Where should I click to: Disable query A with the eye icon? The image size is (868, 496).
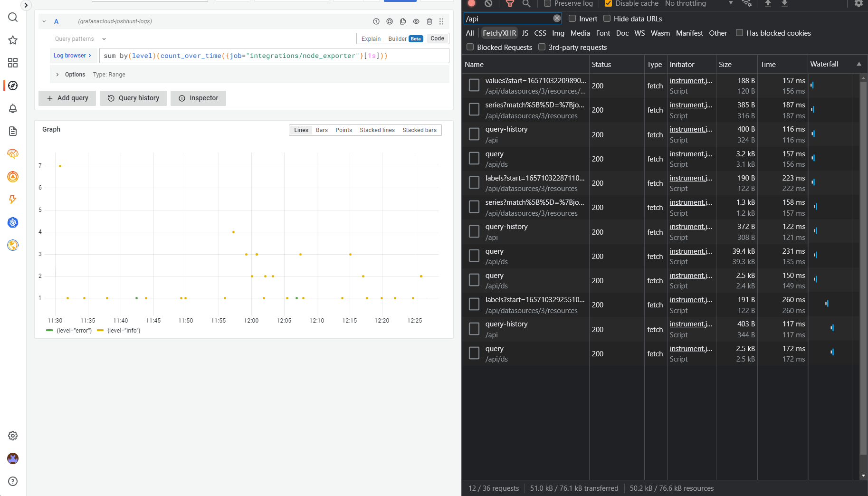tap(416, 21)
